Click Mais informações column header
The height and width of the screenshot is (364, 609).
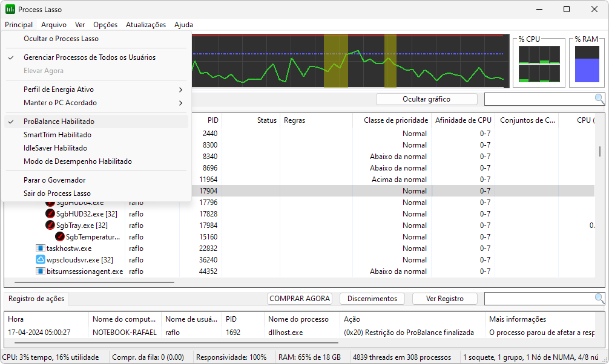click(540, 319)
